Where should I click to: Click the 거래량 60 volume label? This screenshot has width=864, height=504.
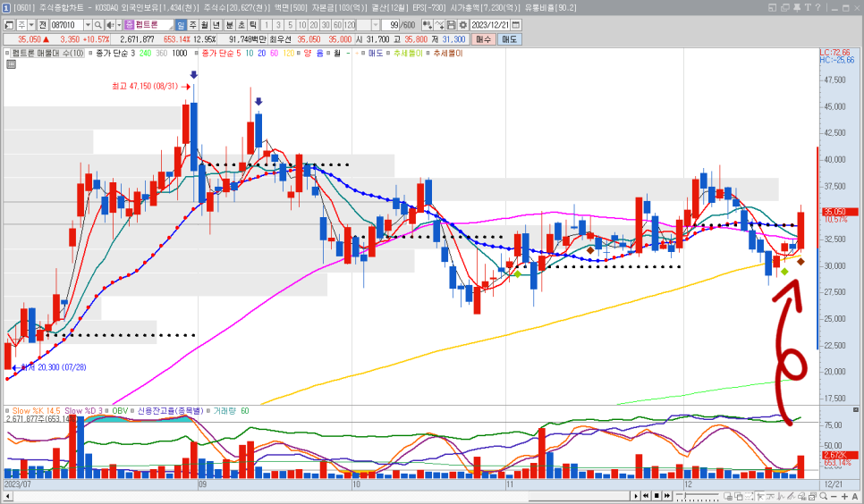tap(231, 411)
